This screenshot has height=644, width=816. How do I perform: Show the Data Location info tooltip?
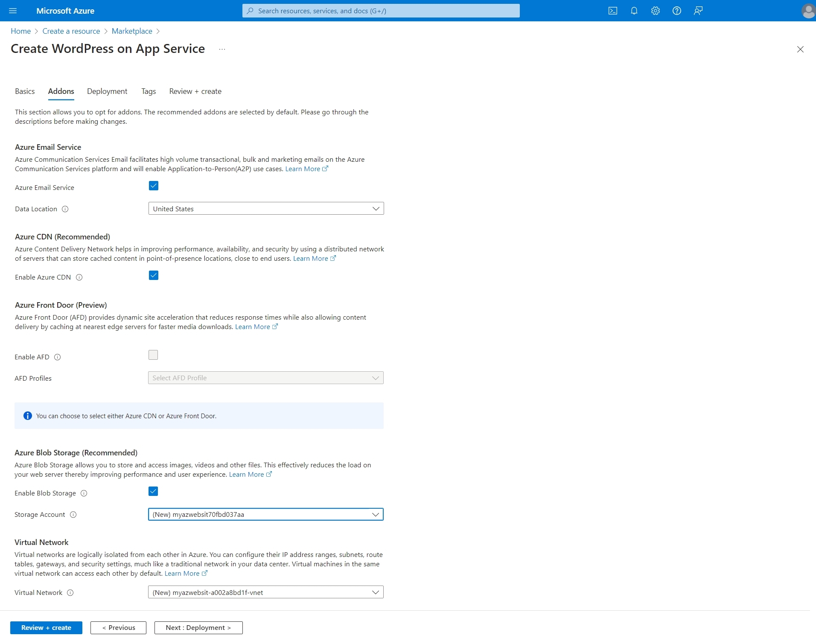click(x=65, y=209)
